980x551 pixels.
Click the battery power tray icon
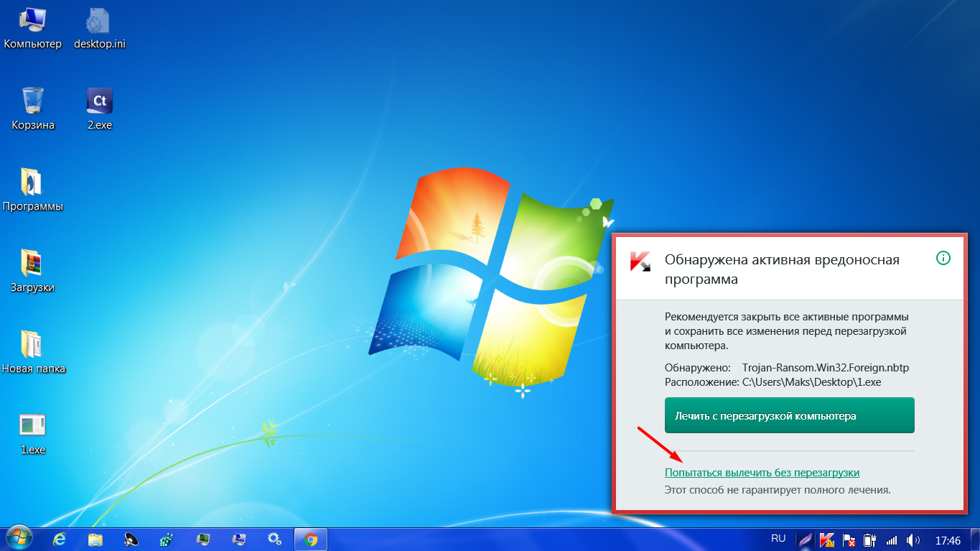[x=870, y=540]
